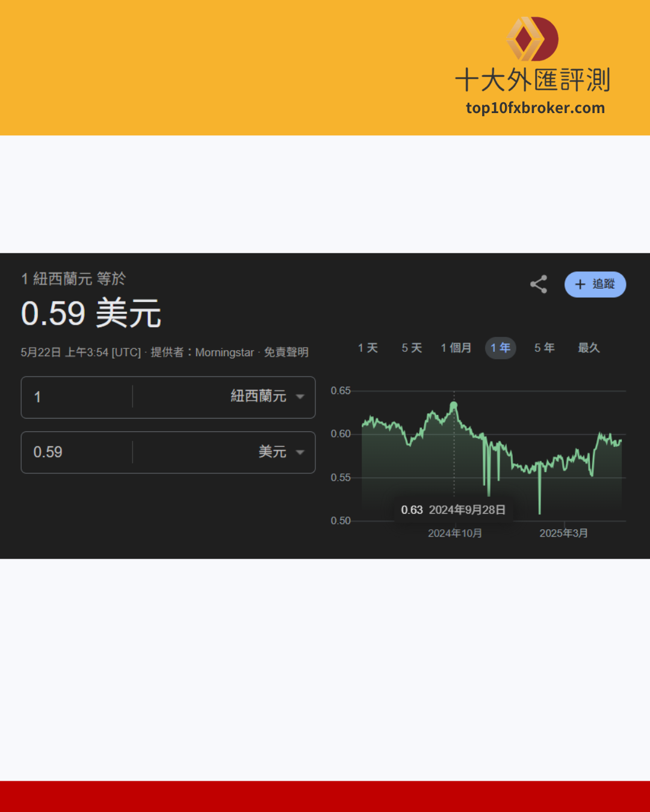Select the 1 年 range tab
650x812 pixels.
tap(501, 348)
